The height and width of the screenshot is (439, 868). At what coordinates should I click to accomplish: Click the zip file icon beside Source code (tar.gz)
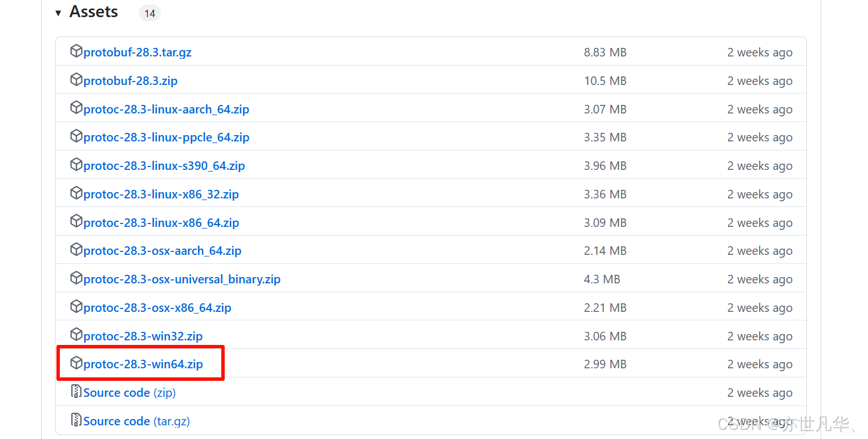click(x=76, y=420)
